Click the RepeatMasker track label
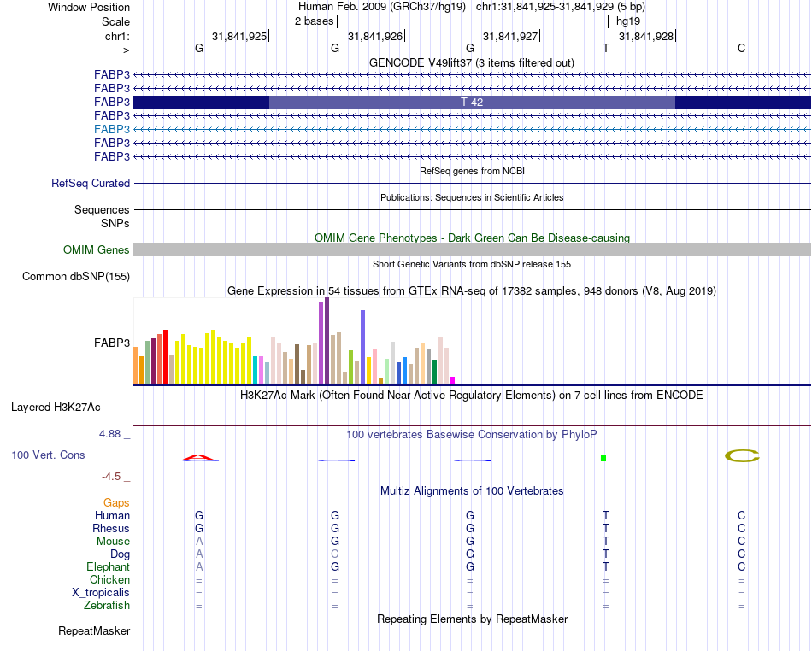This screenshot has height=651, width=812. (x=94, y=631)
